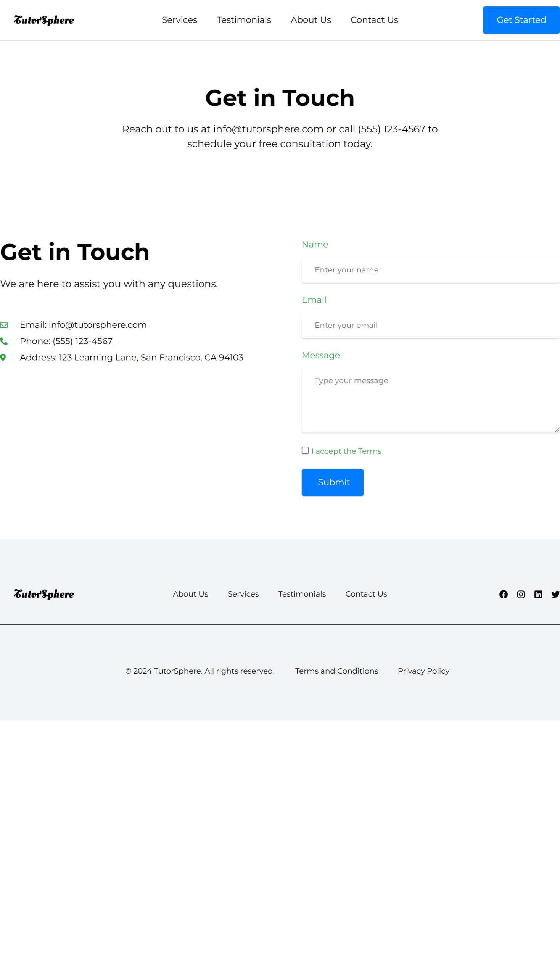This screenshot has height=977, width=560.
Task: Click the Facebook icon in footer
Action: click(x=503, y=594)
